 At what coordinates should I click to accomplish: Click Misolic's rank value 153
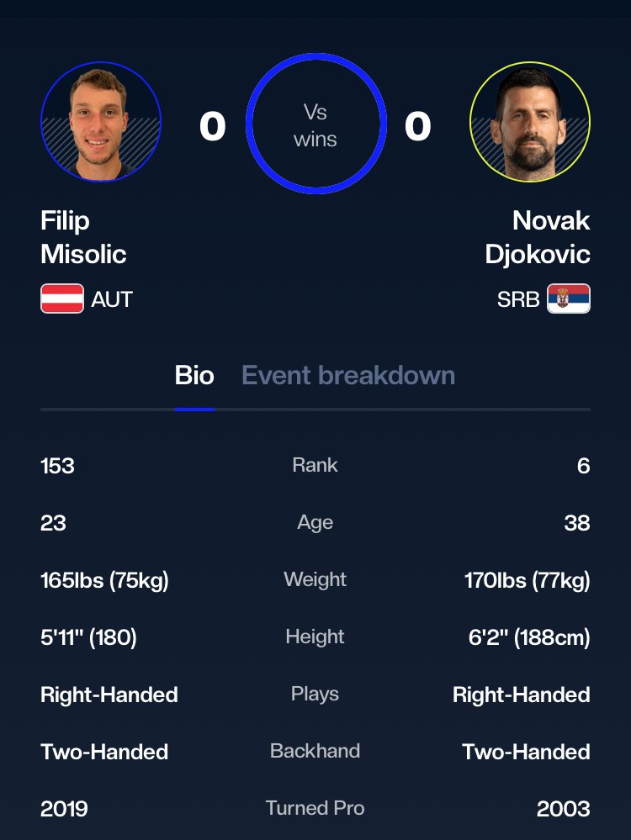point(57,466)
